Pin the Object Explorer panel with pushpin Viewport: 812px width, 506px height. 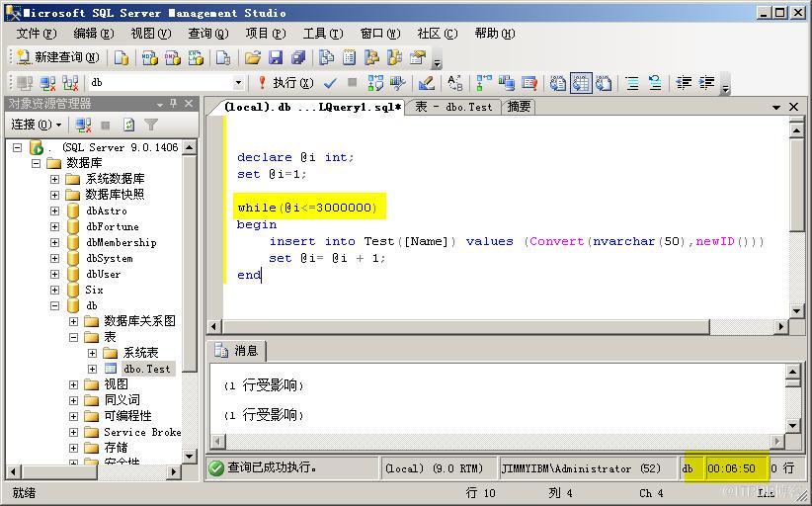(x=174, y=104)
